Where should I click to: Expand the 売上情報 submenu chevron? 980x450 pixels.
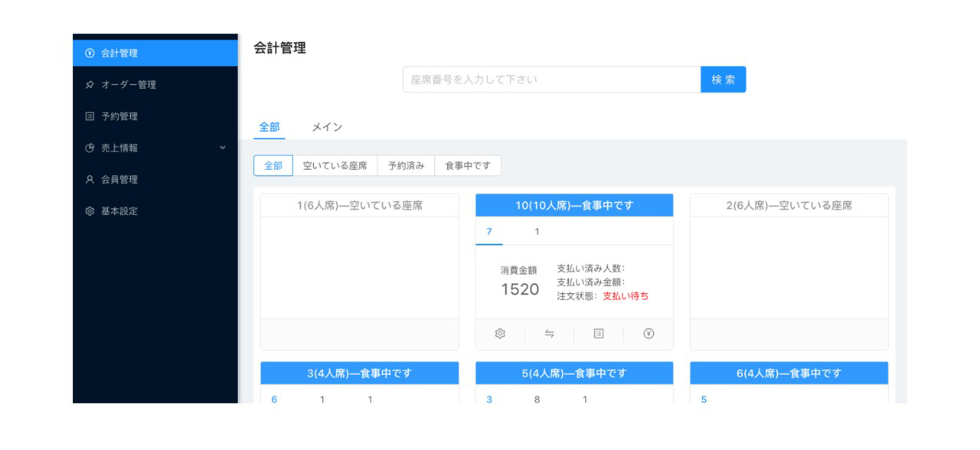tap(223, 148)
